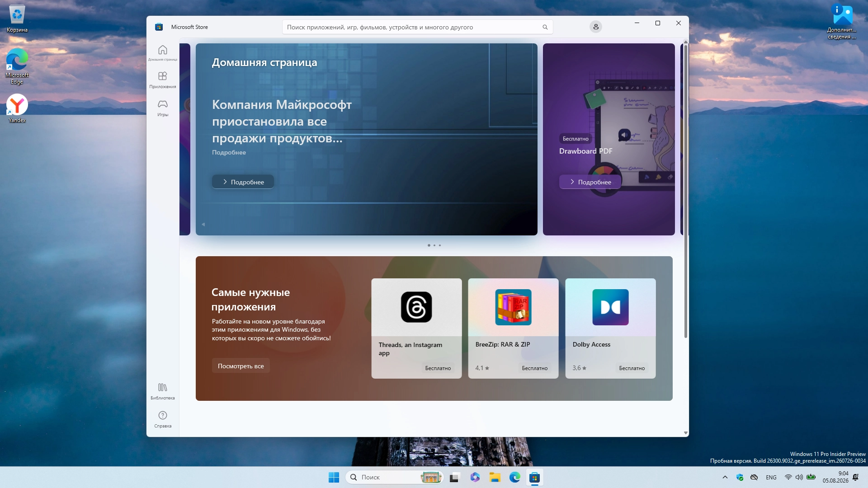Image resolution: width=868 pixels, height=488 pixels.
Task: Click the previous-slide arrow on hero banner
Action: coord(203,224)
